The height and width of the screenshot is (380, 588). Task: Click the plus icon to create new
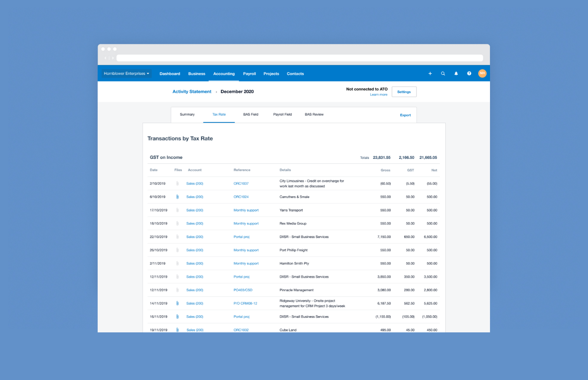[x=430, y=73]
